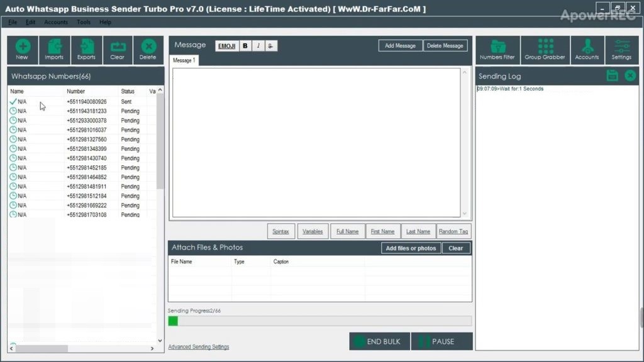Switch to the Message 1 tab
The height and width of the screenshot is (362, 644).
coord(184,60)
